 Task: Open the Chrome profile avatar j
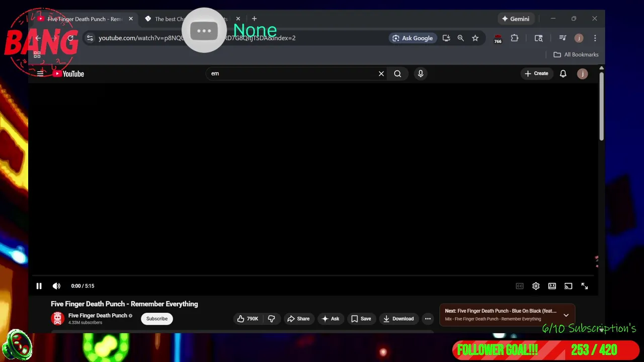coord(579,38)
